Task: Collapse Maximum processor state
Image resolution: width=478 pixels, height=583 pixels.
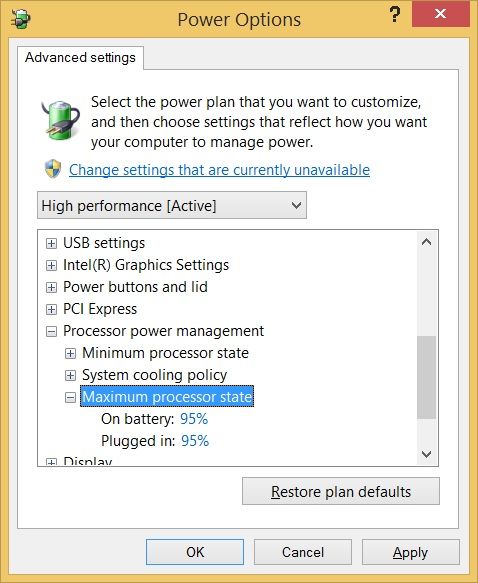Action: [70, 397]
